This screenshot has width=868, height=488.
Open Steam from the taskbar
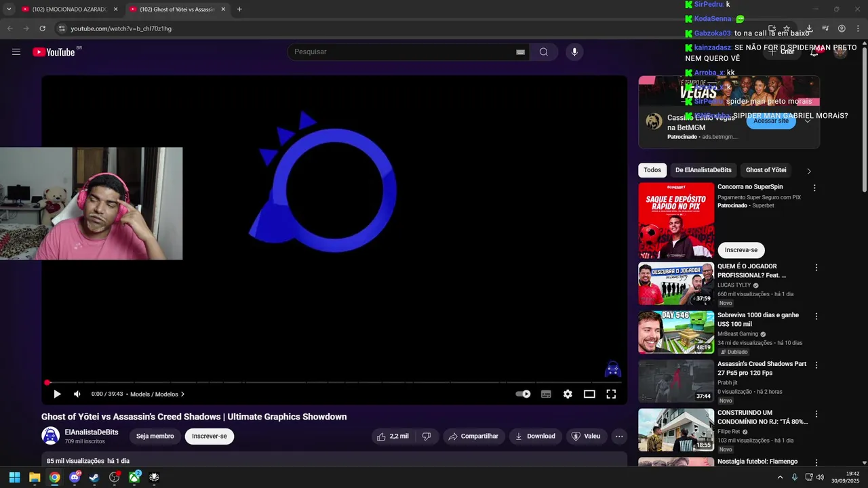click(x=94, y=477)
